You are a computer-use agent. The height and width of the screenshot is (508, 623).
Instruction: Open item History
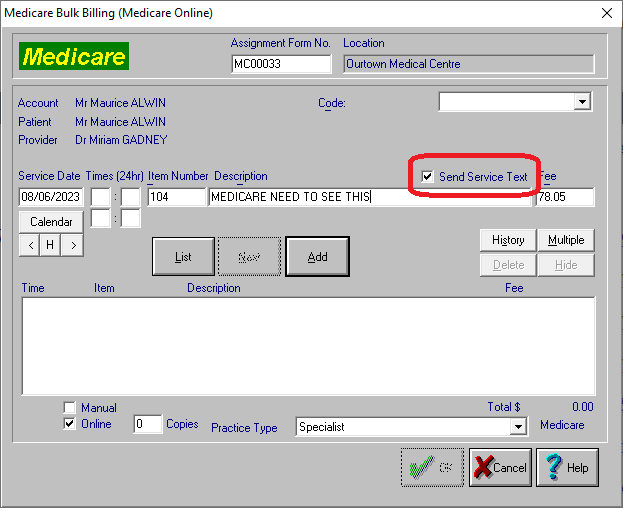click(508, 240)
